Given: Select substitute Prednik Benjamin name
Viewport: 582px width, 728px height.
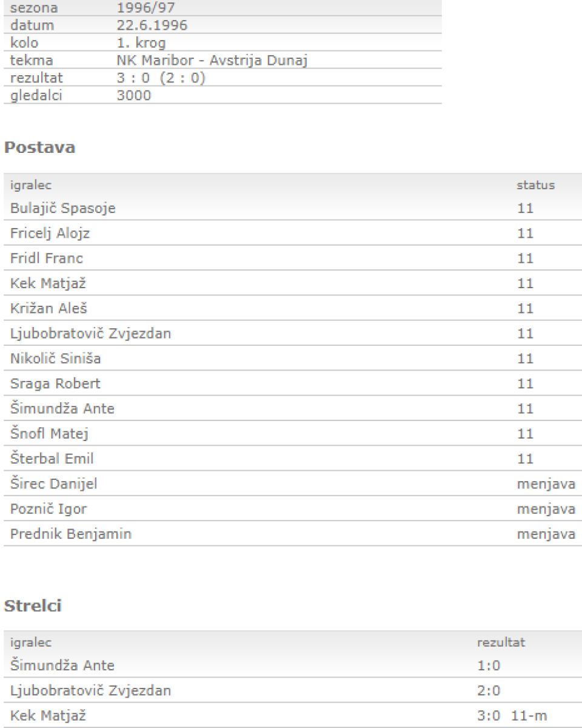Looking at the screenshot, I should pyautogui.click(x=62, y=534).
